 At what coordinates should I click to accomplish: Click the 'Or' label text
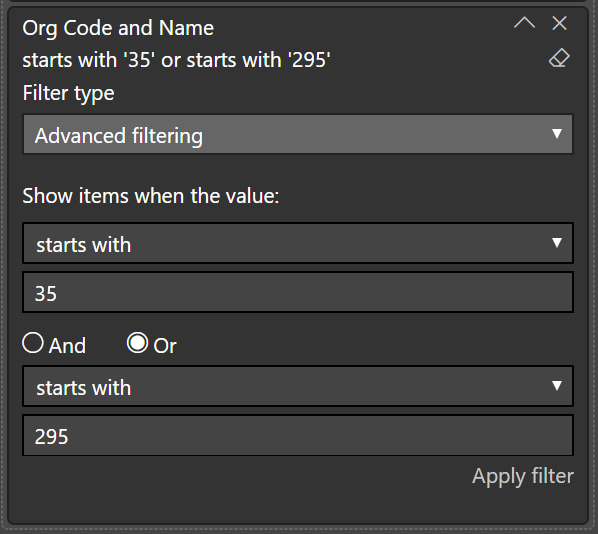pos(165,346)
